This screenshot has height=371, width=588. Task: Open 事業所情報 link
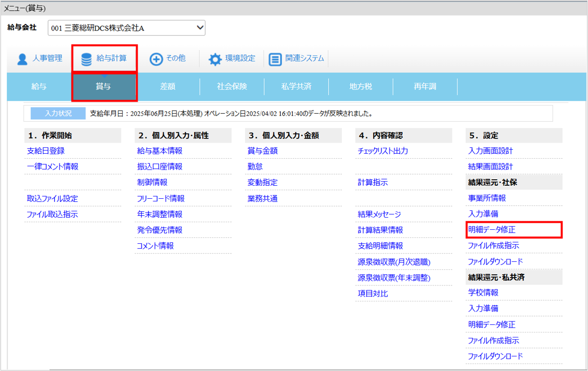click(x=487, y=198)
